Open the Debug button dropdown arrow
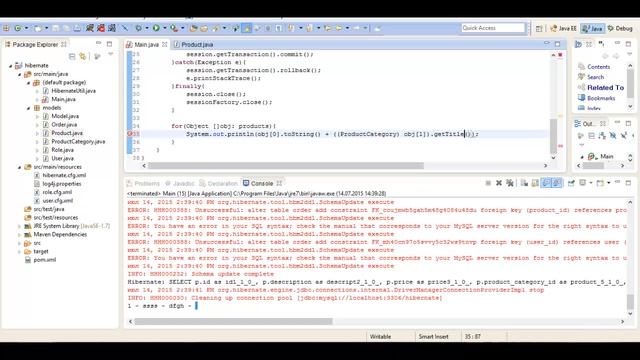 coord(147,28)
